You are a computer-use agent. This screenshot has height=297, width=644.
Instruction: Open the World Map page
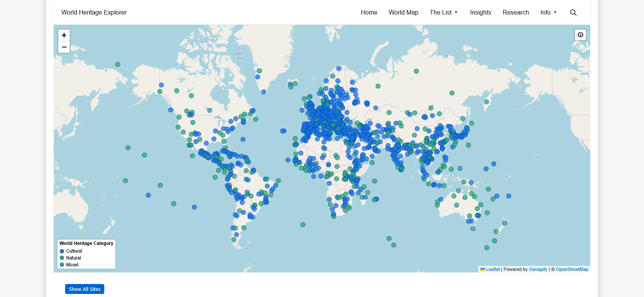[403, 12]
